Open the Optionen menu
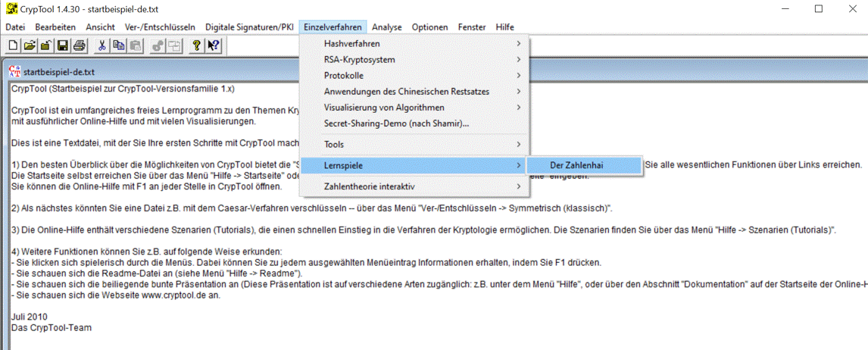The height and width of the screenshot is (350, 868). [x=429, y=27]
